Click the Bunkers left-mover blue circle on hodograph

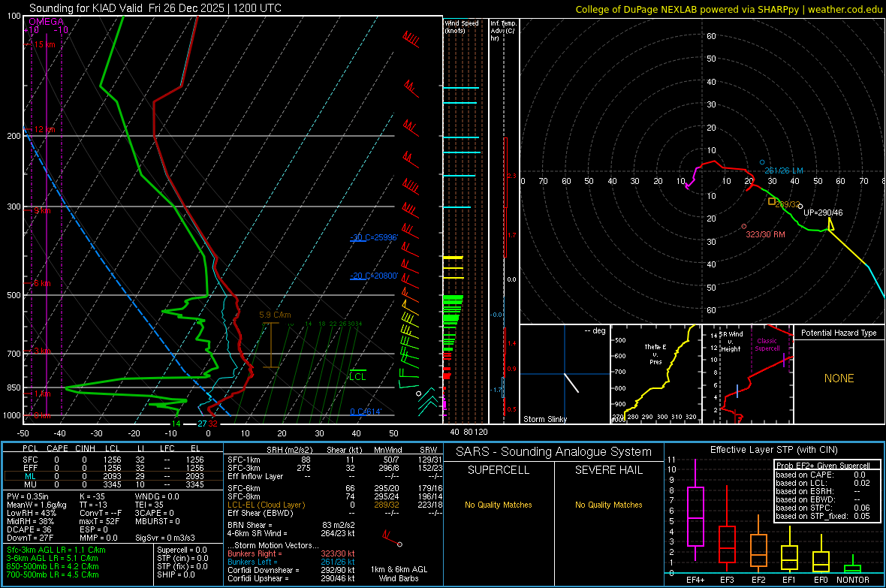coord(761,162)
